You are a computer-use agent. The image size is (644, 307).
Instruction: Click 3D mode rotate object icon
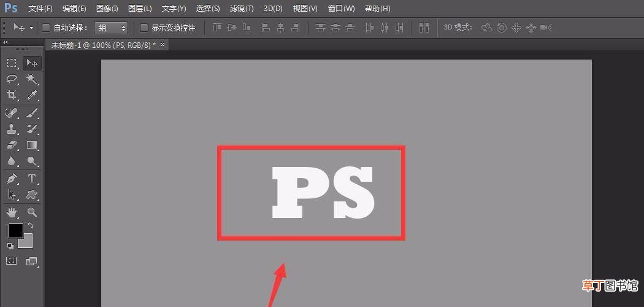487,28
